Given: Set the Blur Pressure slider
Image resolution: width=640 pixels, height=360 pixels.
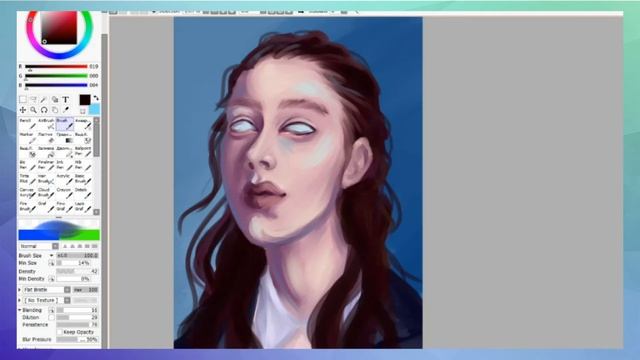Looking at the screenshot, I should 77,340.
